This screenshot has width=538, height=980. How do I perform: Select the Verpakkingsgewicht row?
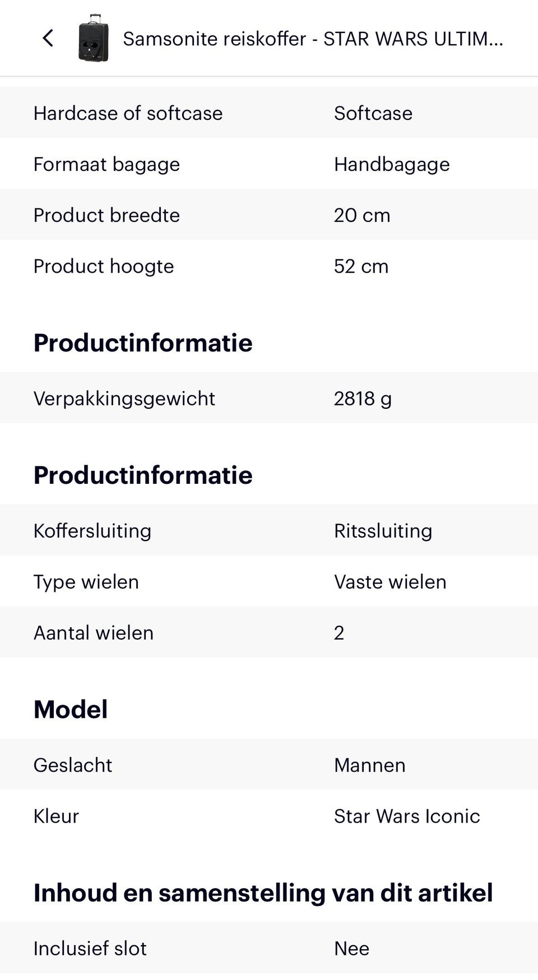[x=269, y=398]
